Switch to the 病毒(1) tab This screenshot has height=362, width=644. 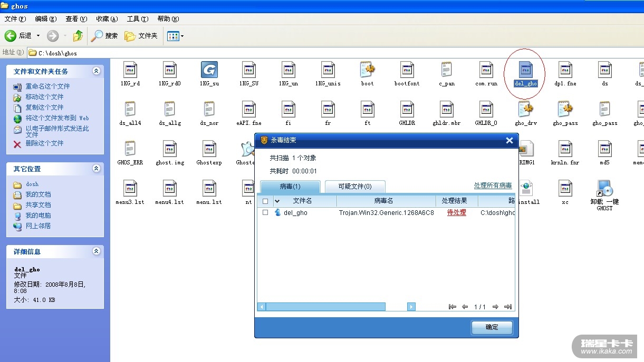coord(290,187)
